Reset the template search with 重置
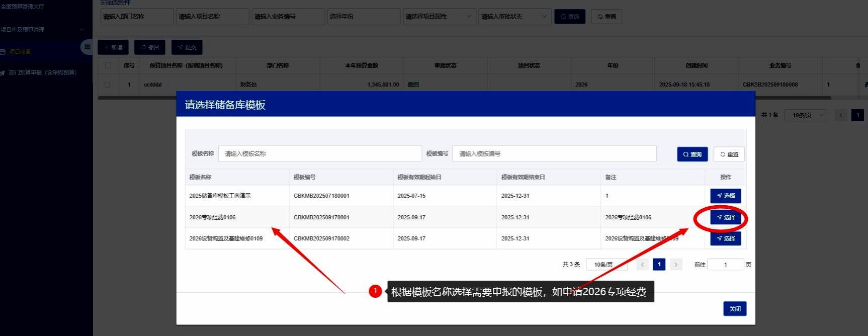Image resolution: width=868 pixels, height=336 pixels. tap(729, 154)
